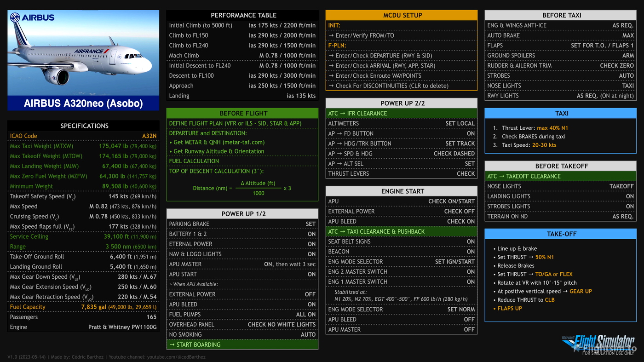Click the green '→ START BOARDING' bar
This screenshot has width=644, height=362.
click(x=242, y=345)
